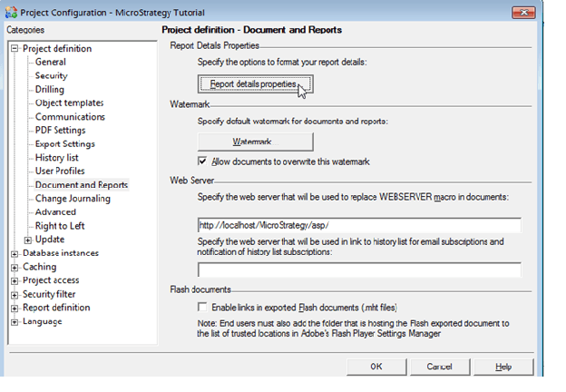This screenshot has height=392, width=566.
Task: Click into the WEBSERVER macro URL field
Action: [359, 225]
